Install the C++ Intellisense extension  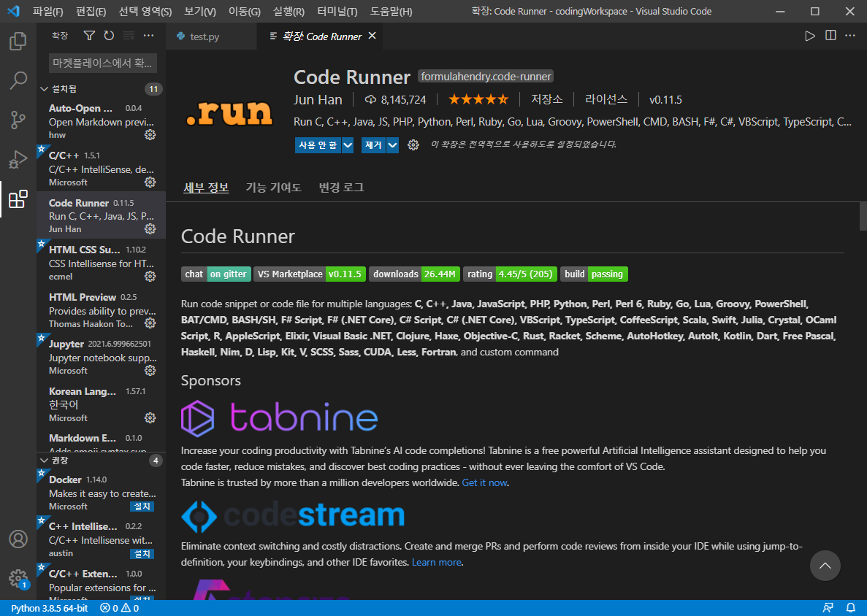coord(142,553)
